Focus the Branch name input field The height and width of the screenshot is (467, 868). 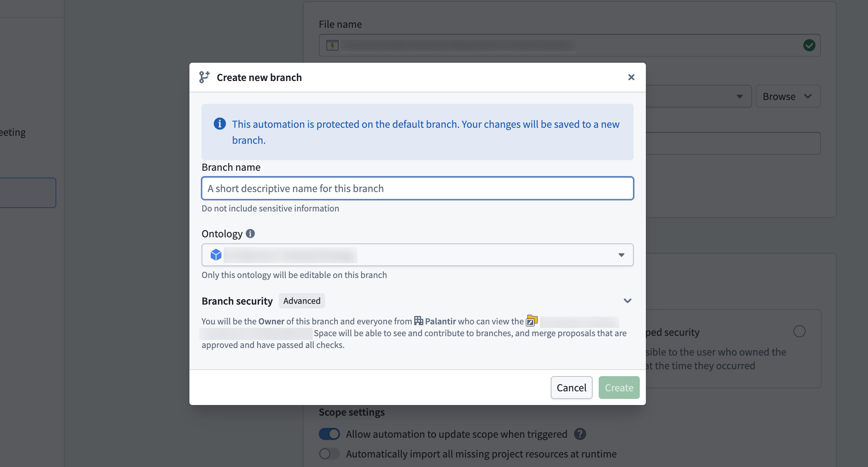(417, 188)
